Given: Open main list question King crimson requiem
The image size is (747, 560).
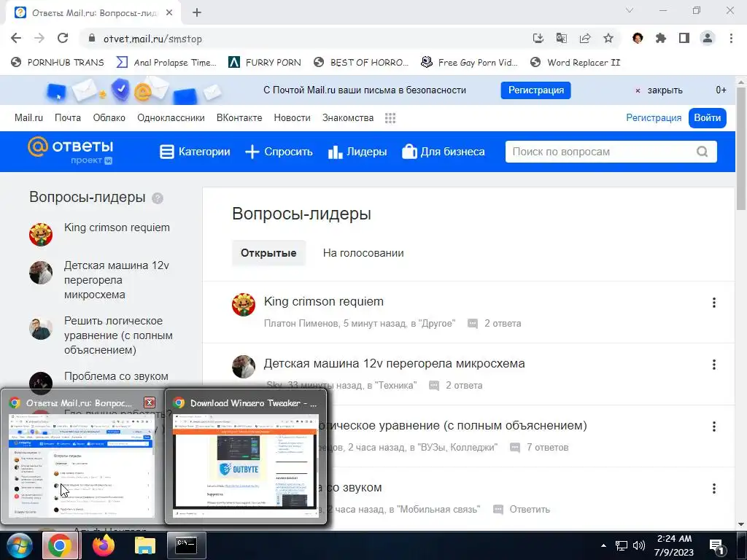Looking at the screenshot, I should pos(323,301).
